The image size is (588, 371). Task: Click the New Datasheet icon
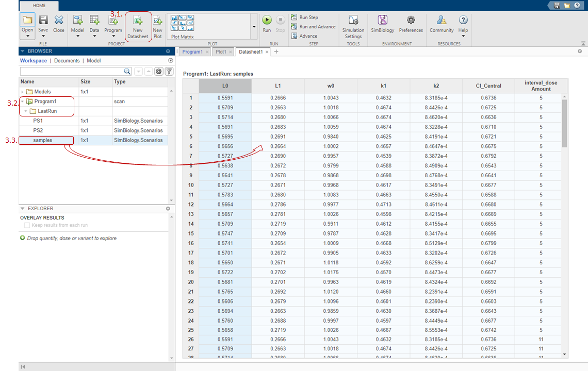(x=138, y=21)
